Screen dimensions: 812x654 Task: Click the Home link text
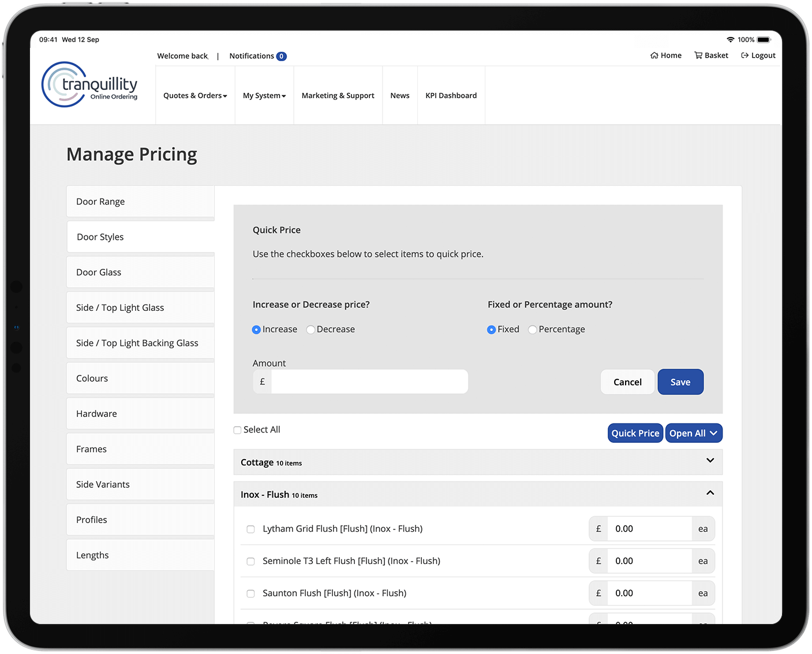click(x=671, y=56)
